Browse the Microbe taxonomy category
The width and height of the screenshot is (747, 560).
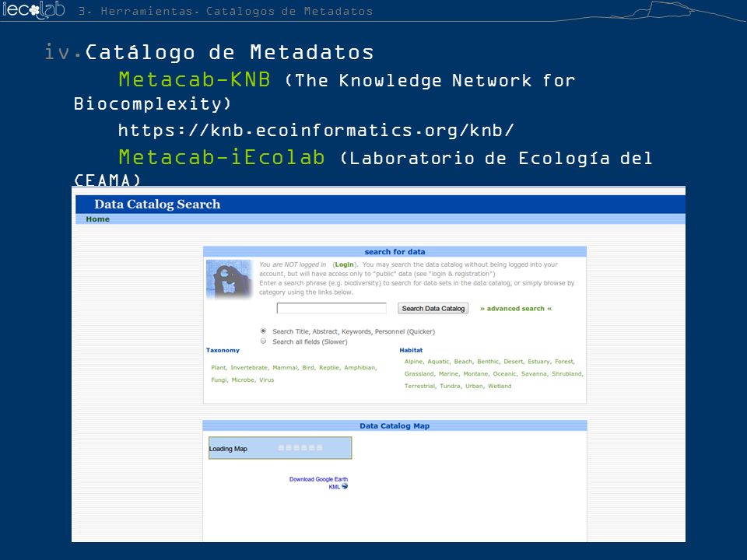[243, 380]
